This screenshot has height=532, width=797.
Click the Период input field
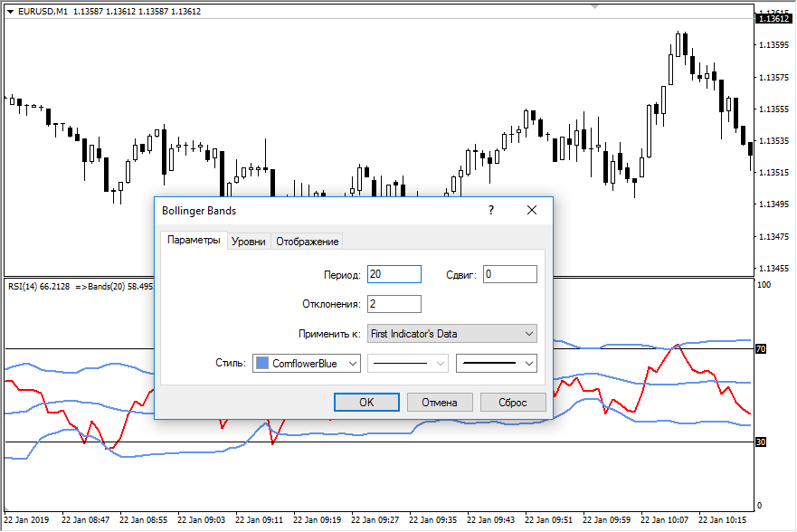[x=394, y=274]
